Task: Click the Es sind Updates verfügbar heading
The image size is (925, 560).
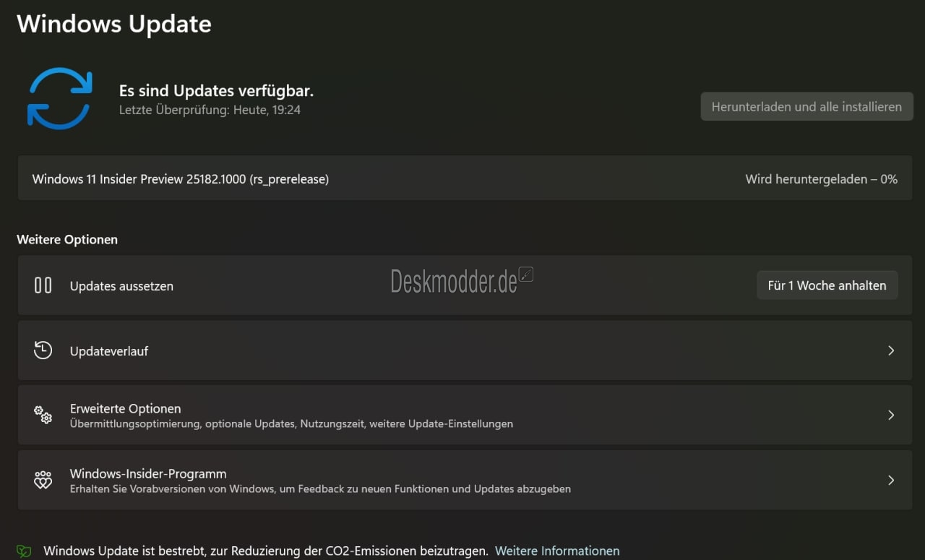Action: [216, 91]
